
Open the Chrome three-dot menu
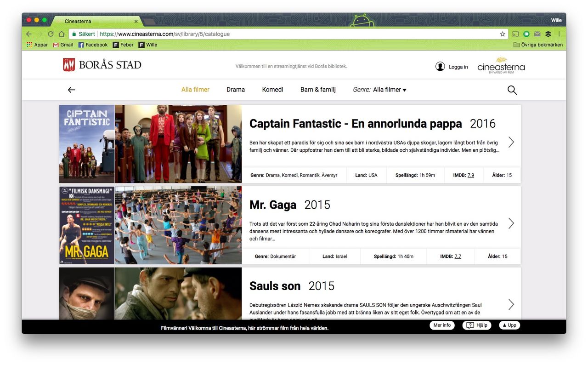point(559,34)
